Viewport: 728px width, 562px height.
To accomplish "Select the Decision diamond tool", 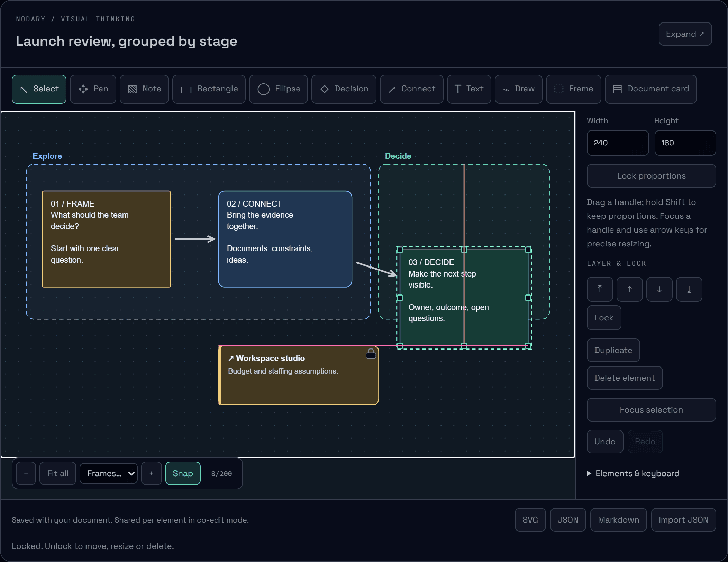I will click(x=344, y=89).
